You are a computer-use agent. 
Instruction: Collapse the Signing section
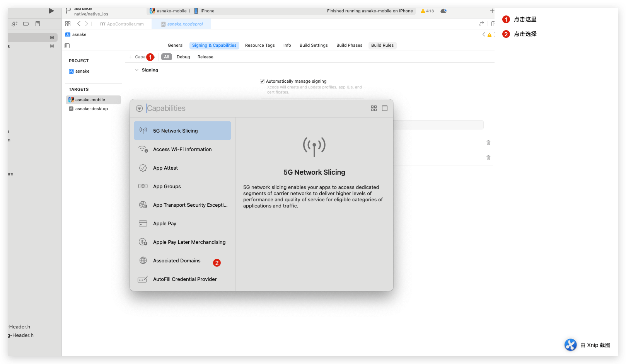click(x=136, y=70)
